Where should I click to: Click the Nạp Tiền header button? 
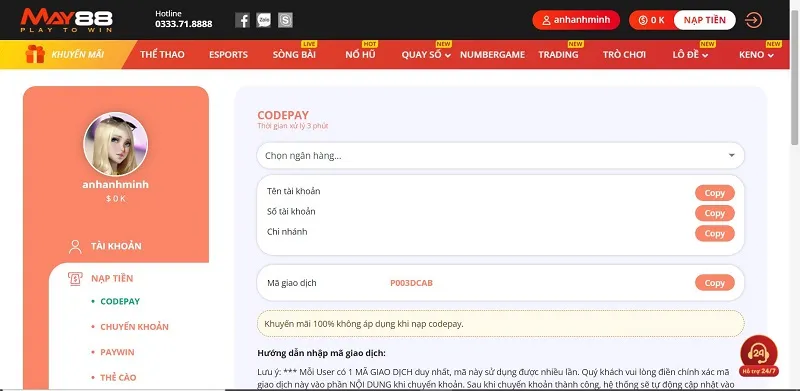[705, 20]
